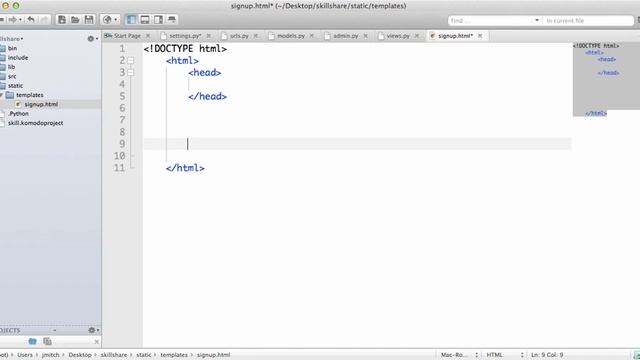640x360 pixels.
Task: Click Users in the breadcrumb path
Action: coord(24,355)
